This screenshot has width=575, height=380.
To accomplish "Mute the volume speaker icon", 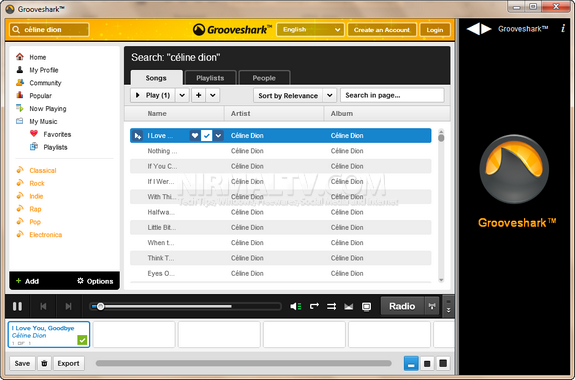I will tap(296, 306).
